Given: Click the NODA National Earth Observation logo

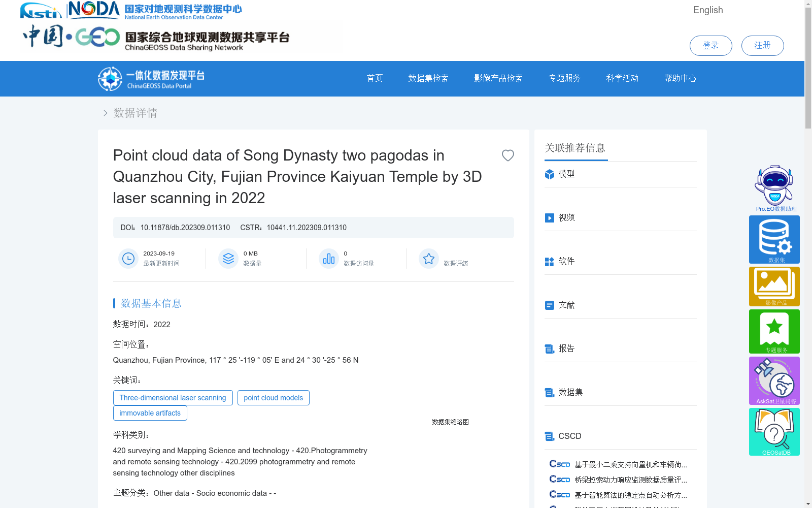Looking at the screenshot, I should tap(155, 10).
